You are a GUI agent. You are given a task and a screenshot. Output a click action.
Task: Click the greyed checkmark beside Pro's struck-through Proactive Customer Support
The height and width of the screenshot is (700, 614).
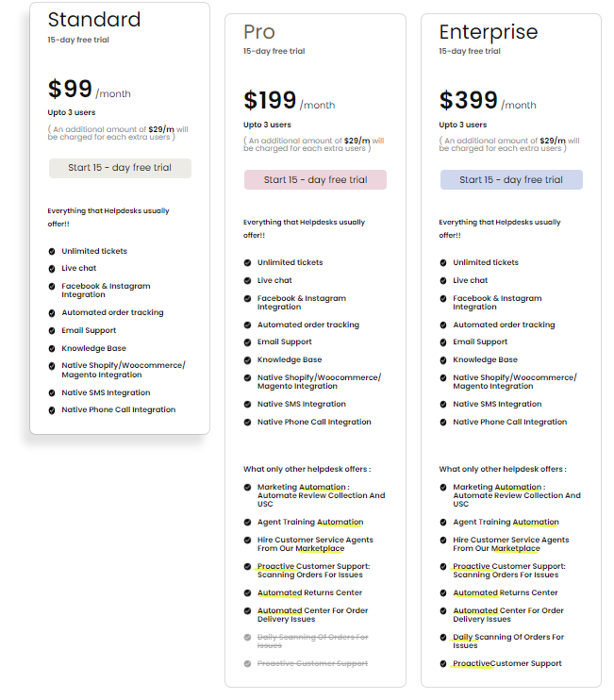point(247,664)
